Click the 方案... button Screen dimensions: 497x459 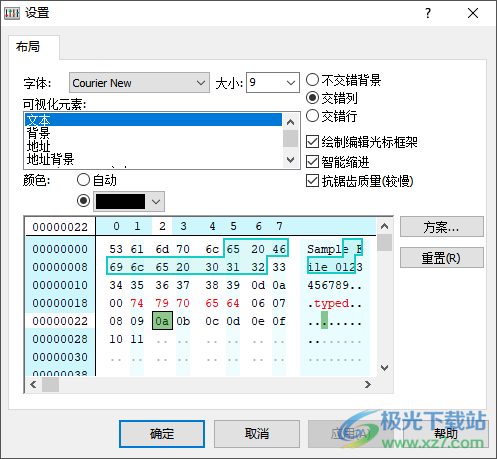point(442,227)
